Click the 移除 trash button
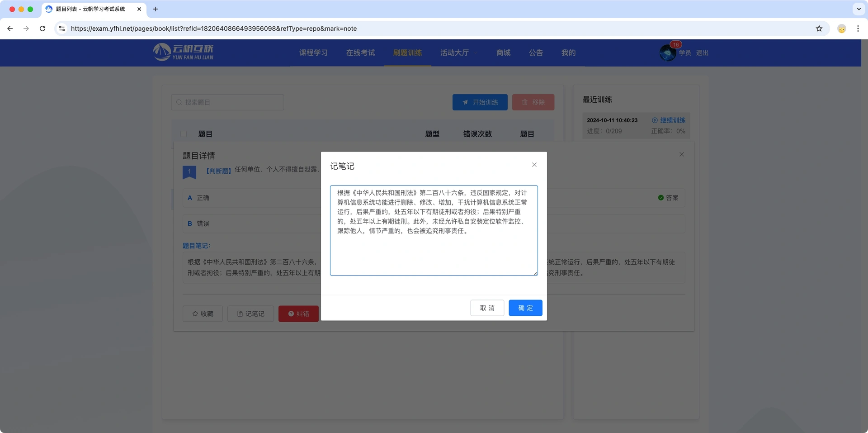This screenshot has width=868, height=433. coord(533,102)
